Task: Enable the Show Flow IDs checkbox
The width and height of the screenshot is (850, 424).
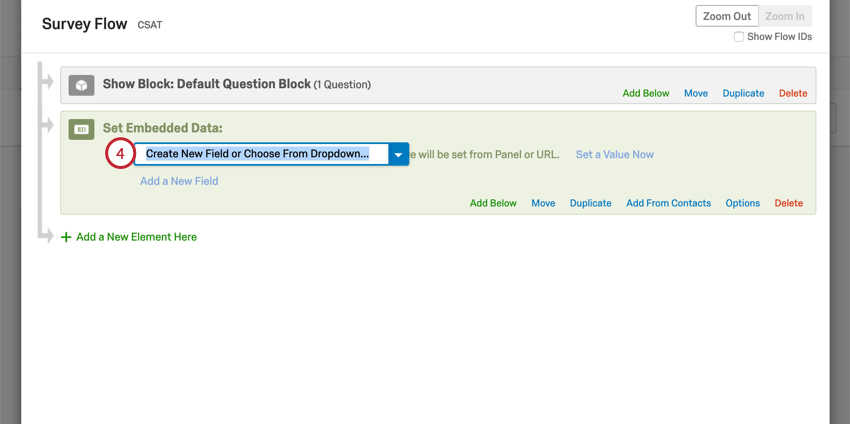Action: (739, 37)
